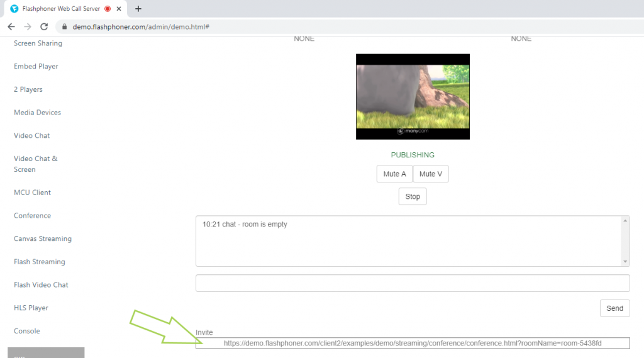
Task: Send the chat message
Action: pos(614,308)
